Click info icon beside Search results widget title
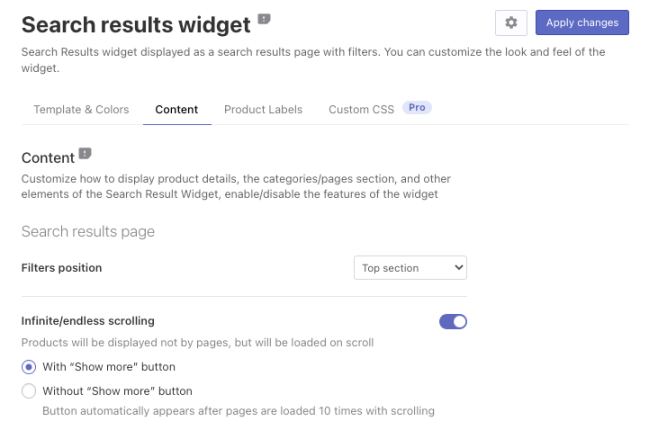The image size is (649, 430). 264,19
